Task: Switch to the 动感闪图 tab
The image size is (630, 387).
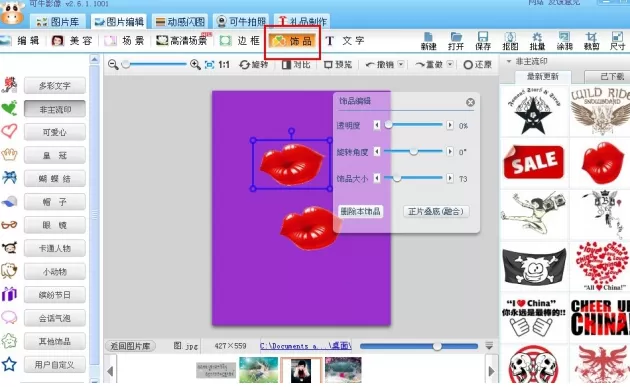Action: pyautogui.click(x=180, y=22)
